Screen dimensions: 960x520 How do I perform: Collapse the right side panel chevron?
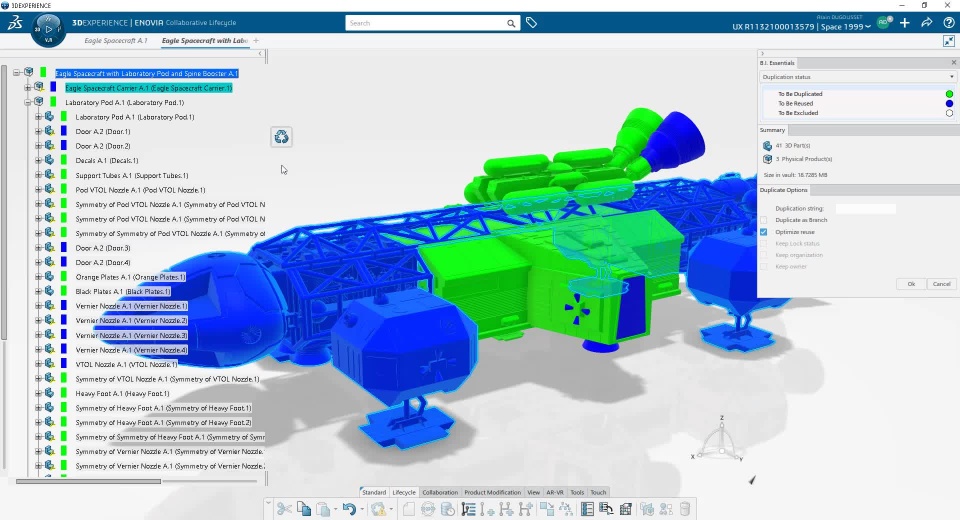pyautogui.click(x=762, y=54)
